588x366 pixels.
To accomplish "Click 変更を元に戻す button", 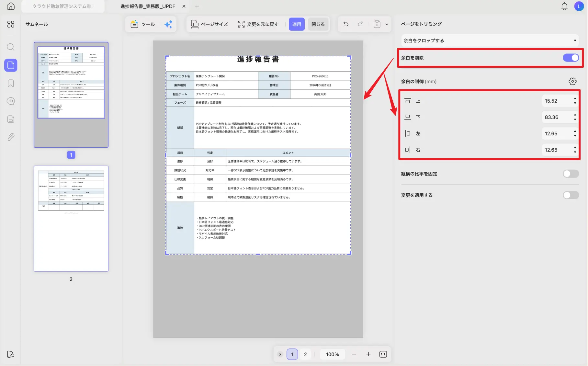I will [258, 24].
